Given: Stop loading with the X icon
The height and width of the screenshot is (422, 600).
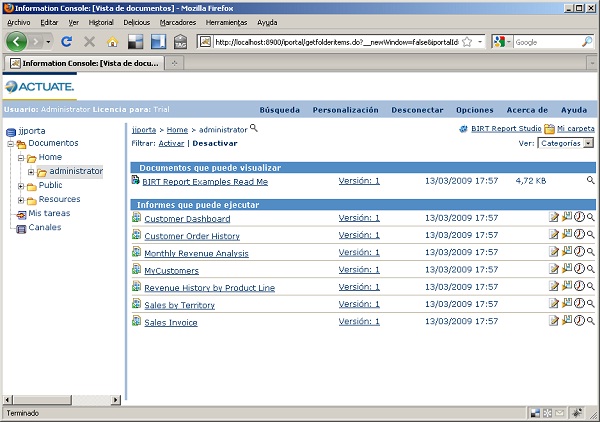Looking at the screenshot, I should (x=90, y=41).
